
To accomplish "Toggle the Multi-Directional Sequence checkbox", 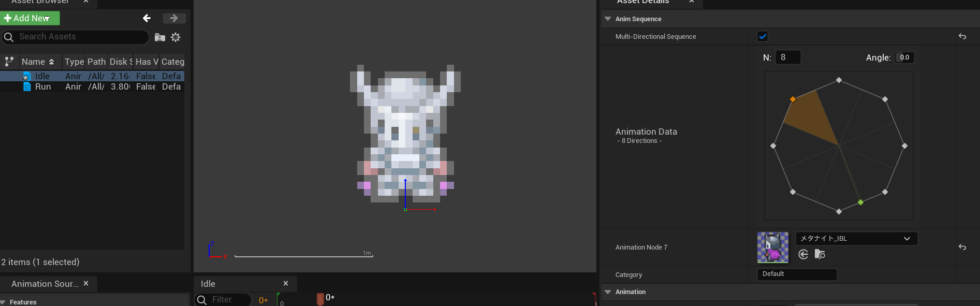I will (x=763, y=36).
